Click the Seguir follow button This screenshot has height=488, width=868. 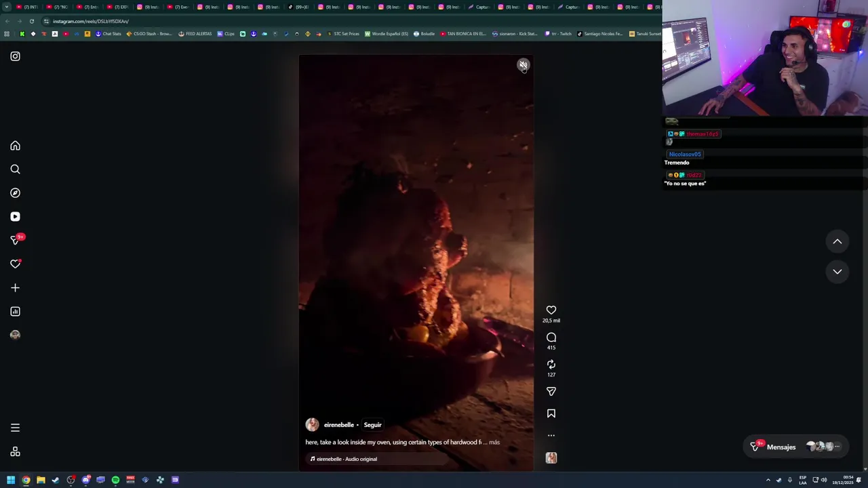pos(372,425)
